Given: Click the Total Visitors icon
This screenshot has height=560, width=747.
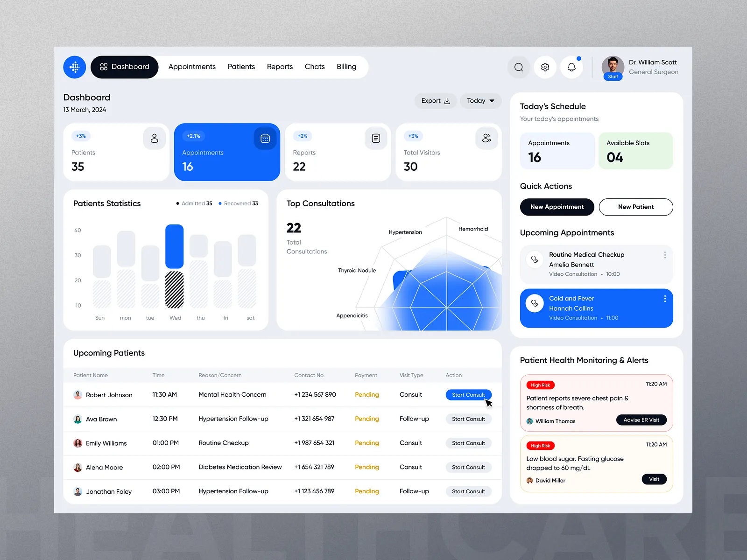Looking at the screenshot, I should point(486,138).
